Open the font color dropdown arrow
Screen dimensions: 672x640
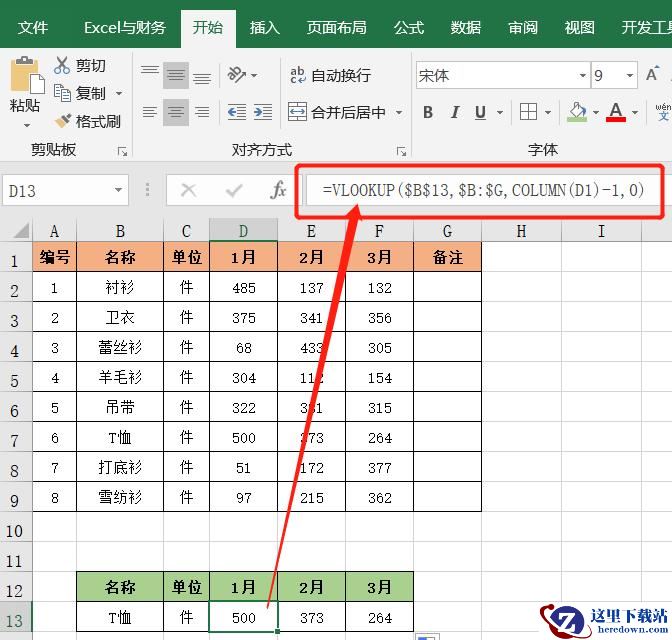coord(635,112)
